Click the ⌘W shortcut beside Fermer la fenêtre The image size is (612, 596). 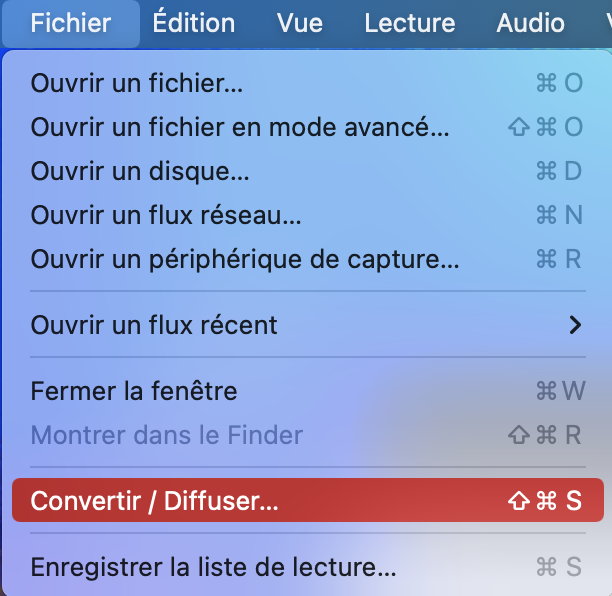tap(559, 391)
